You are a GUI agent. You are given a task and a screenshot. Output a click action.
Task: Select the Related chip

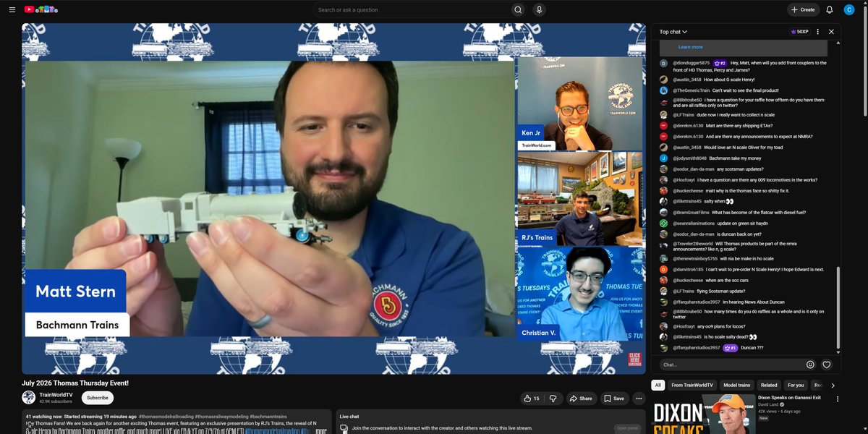[x=769, y=386]
